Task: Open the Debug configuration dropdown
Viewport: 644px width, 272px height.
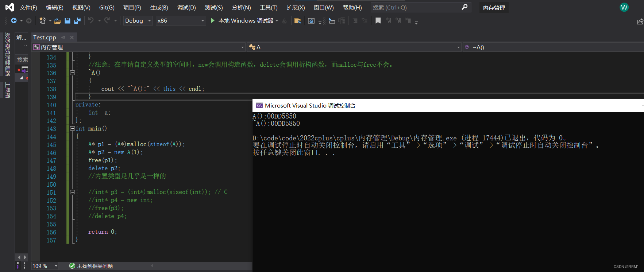Action: coord(138,21)
